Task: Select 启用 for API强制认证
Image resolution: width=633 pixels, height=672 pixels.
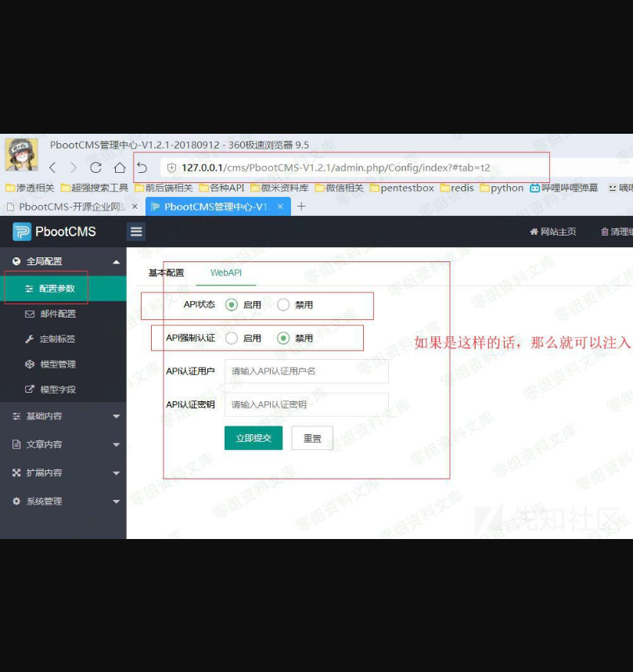Action: 232,339
